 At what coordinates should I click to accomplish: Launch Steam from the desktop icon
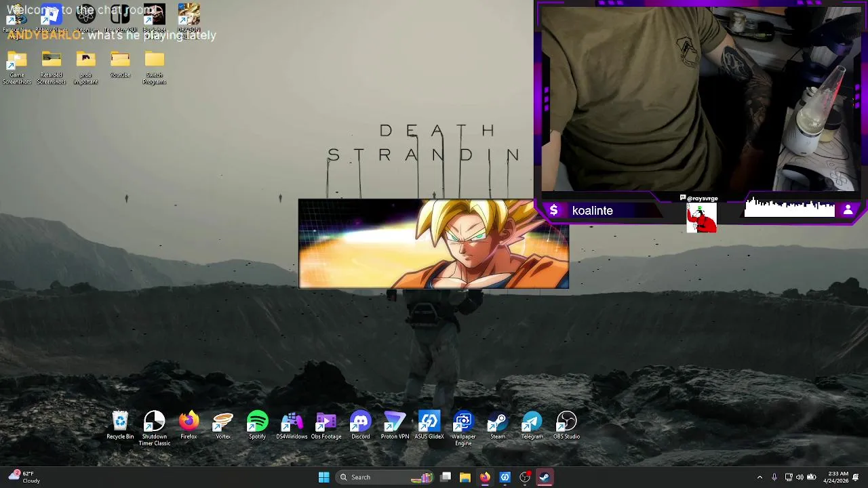(498, 426)
